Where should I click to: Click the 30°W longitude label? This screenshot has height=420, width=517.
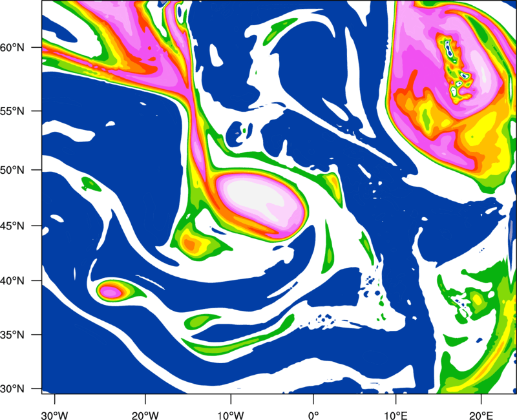coord(55,415)
